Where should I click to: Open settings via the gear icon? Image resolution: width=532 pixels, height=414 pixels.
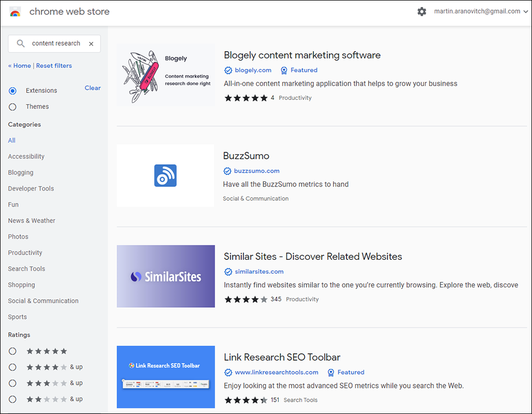422,12
